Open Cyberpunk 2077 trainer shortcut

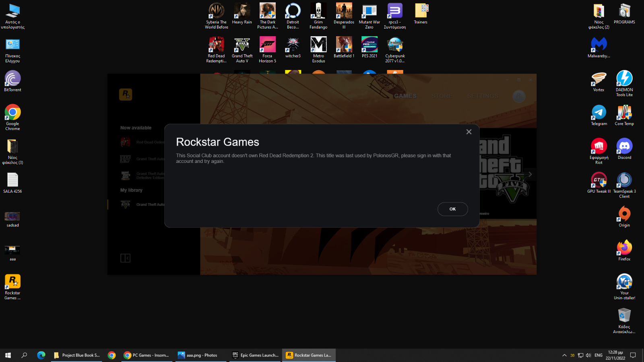[395, 50]
